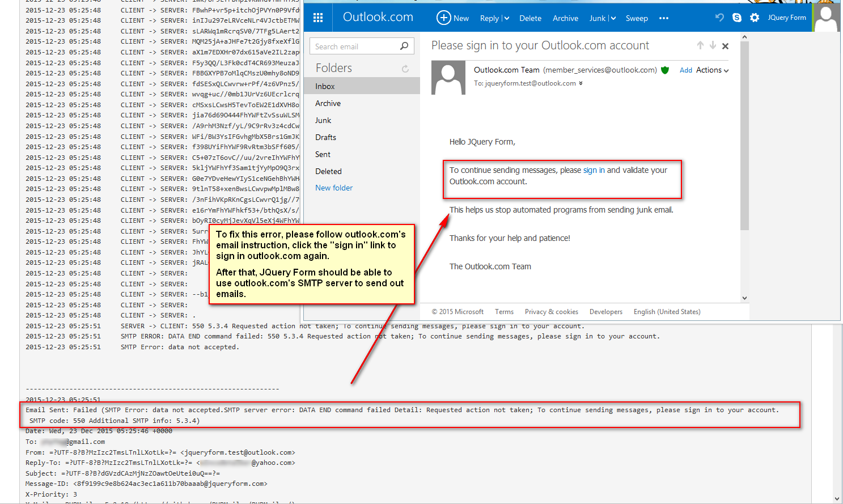Click the JQuery Form profile avatar
Screen dimensions: 843x504
coord(826,18)
